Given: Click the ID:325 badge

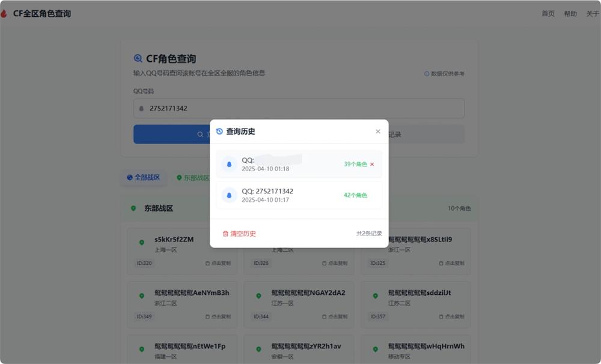Looking at the screenshot, I should point(378,263).
